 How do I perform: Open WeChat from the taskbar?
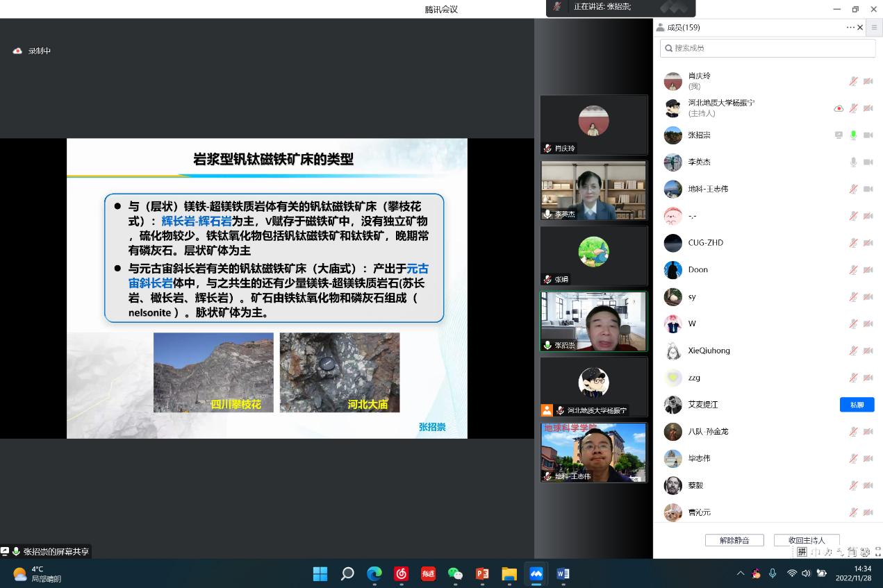pyautogui.click(x=455, y=573)
